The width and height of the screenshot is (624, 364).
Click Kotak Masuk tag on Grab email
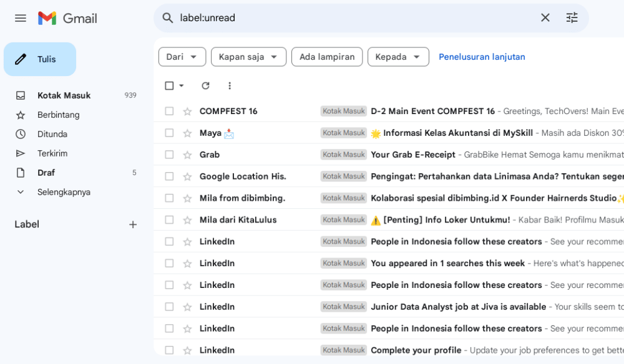coord(343,155)
